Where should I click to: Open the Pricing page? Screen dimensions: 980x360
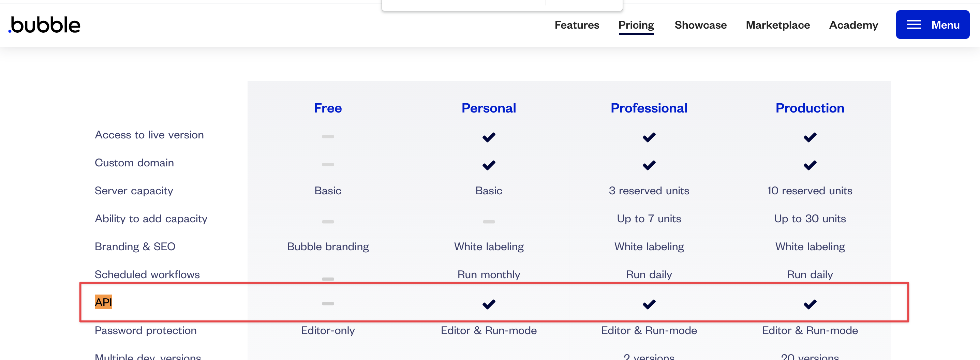pyautogui.click(x=636, y=25)
